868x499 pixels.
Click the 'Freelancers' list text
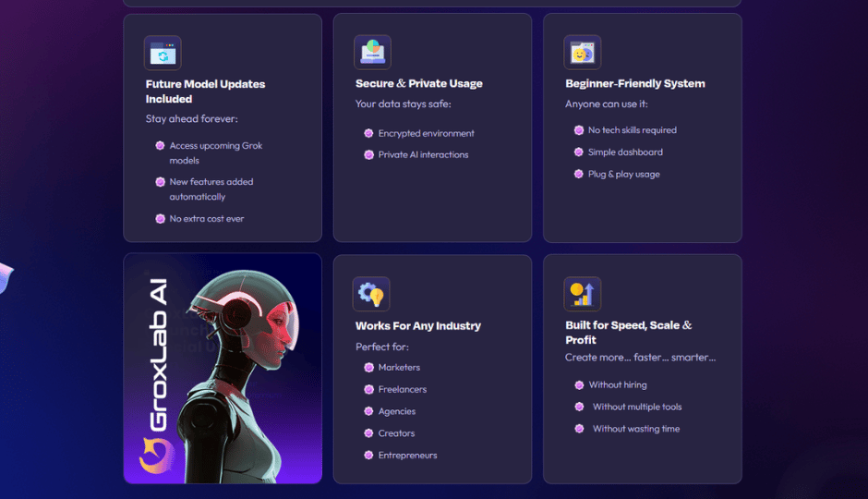pos(403,389)
